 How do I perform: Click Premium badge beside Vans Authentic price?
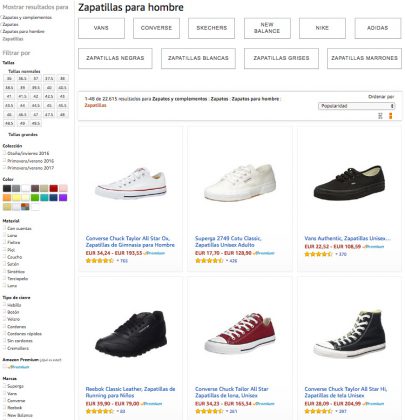[x=374, y=247]
